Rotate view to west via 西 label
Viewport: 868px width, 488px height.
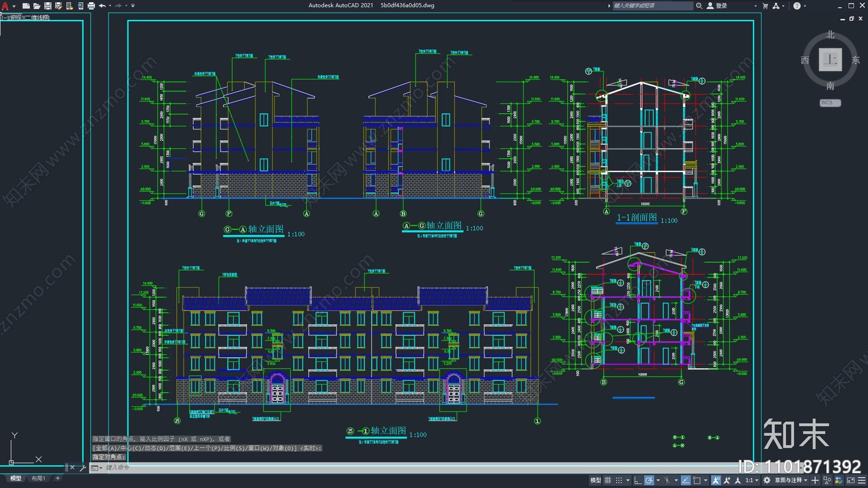pos(805,60)
